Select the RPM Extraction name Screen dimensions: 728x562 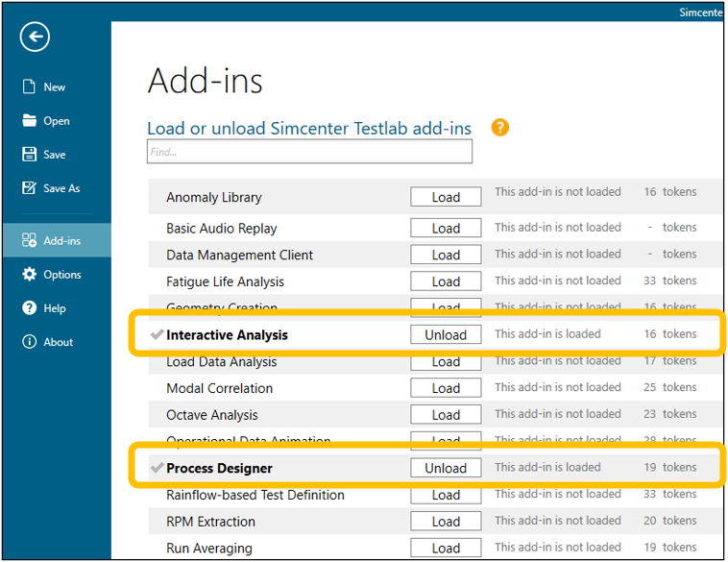(x=210, y=522)
